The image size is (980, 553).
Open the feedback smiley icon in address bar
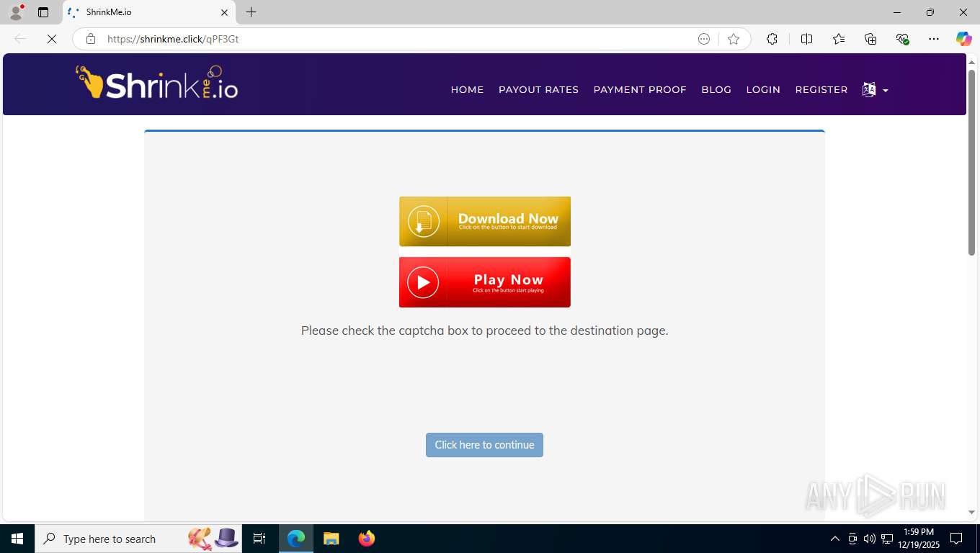click(x=704, y=39)
